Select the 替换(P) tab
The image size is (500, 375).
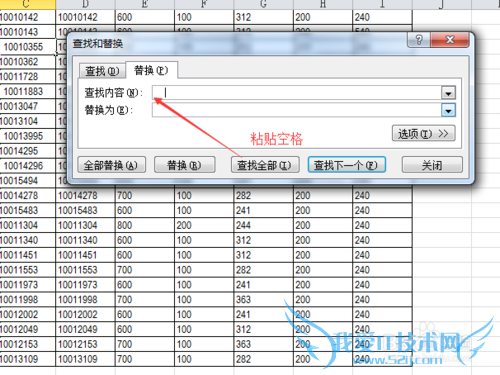click(x=151, y=70)
